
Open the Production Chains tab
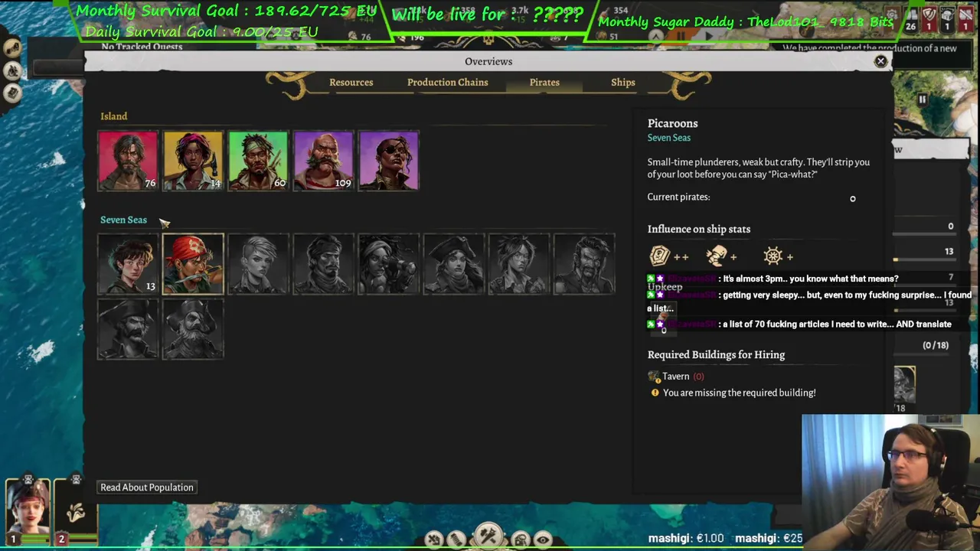(x=447, y=82)
